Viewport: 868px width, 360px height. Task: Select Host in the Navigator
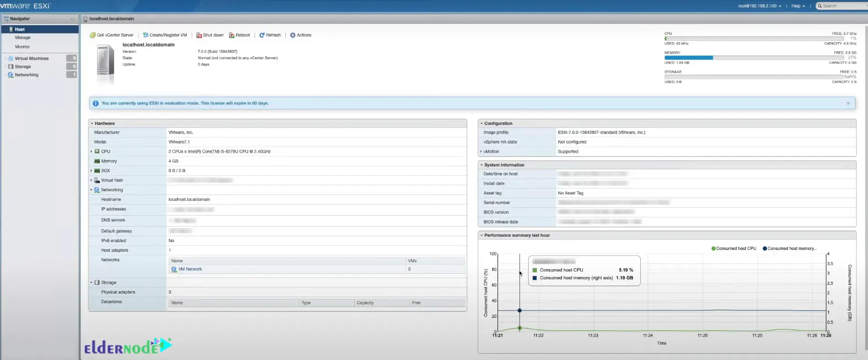point(40,29)
